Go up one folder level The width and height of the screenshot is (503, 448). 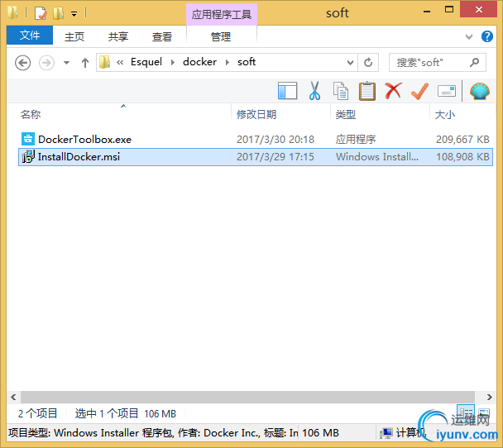(x=85, y=63)
